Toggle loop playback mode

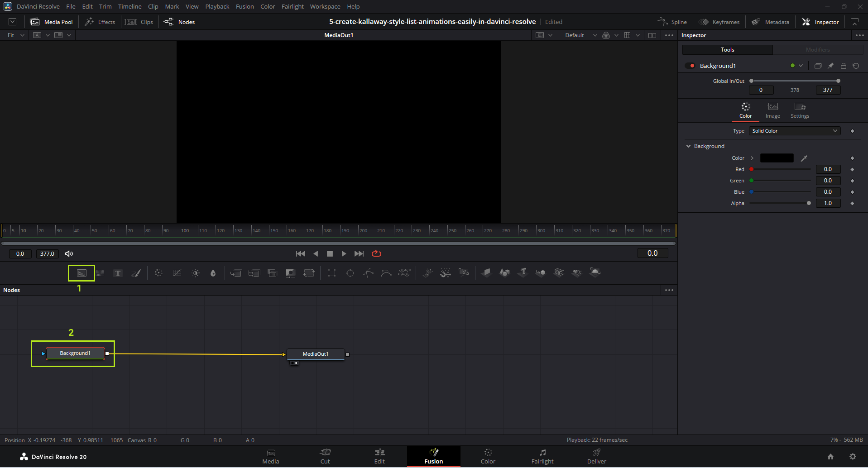coord(376,253)
